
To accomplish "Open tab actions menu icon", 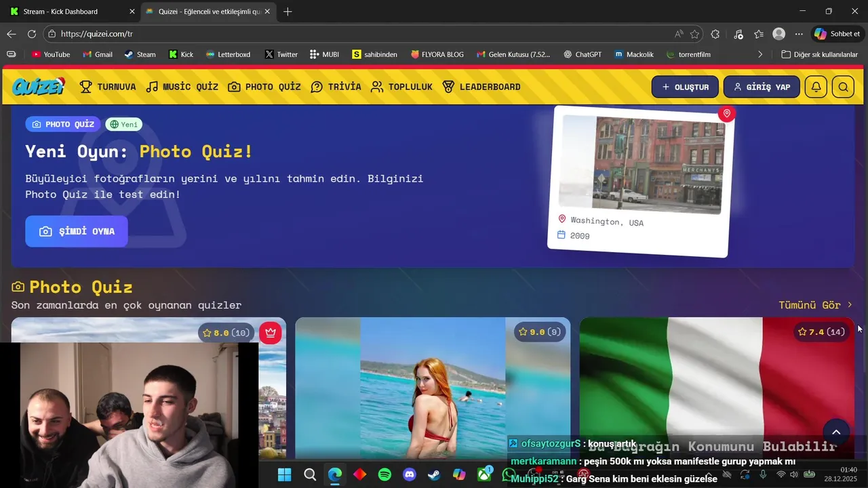I will (x=10, y=54).
